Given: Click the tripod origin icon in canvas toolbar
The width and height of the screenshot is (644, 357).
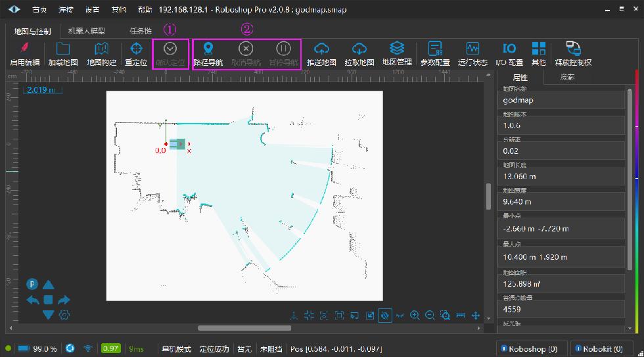Looking at the screenshot, I should click(294, 316).
